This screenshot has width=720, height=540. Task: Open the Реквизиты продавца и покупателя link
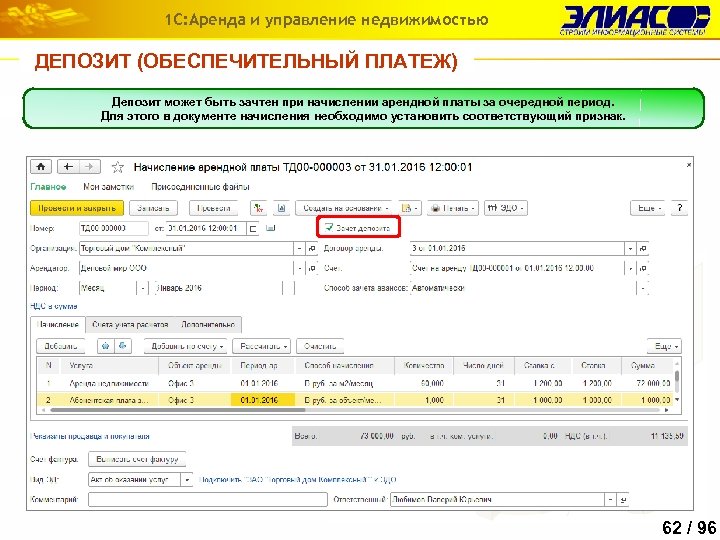90,436
